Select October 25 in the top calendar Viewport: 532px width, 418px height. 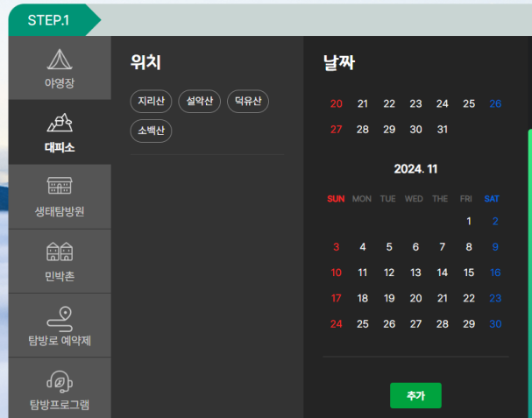469,103
